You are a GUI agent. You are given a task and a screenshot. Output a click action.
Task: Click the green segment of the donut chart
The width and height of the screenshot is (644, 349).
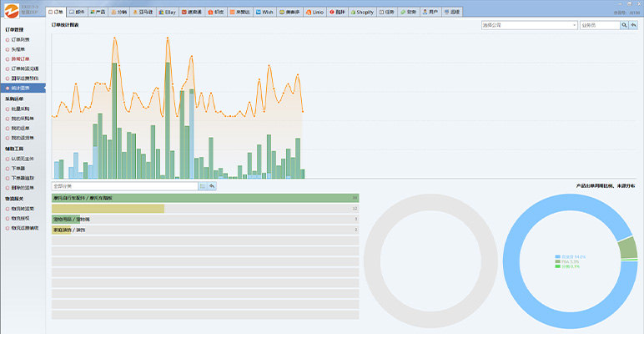tap(629, 248)
